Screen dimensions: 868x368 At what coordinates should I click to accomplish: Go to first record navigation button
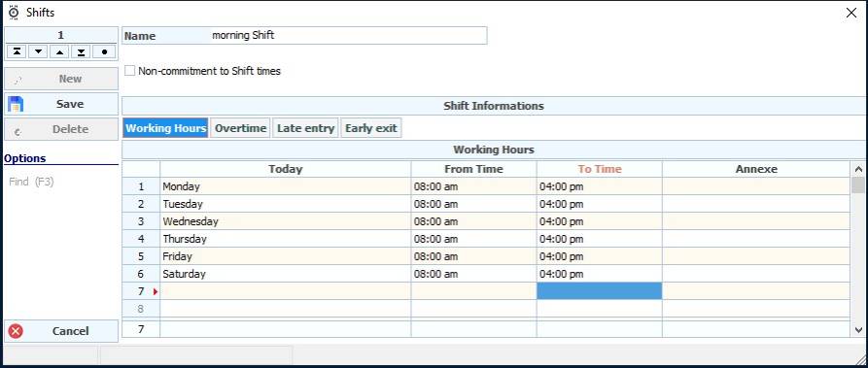point(17,52)
